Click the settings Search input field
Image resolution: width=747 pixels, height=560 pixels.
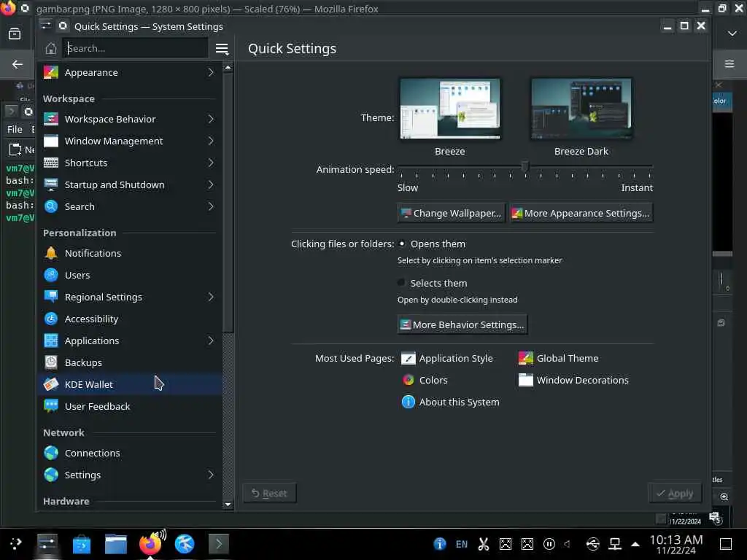point(135,49)
